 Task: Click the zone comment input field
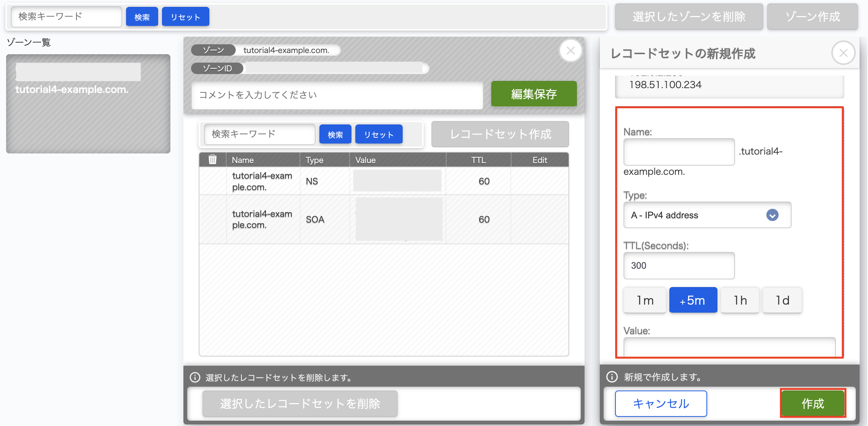[x=337, y=95]
